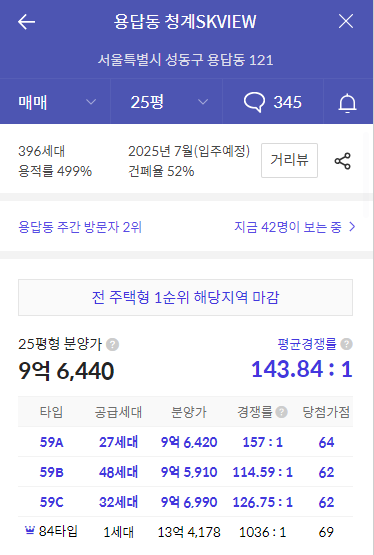Click the 143.84 : 1 average rate
Viewport: 374px width, 555px height.
(302, 369)
